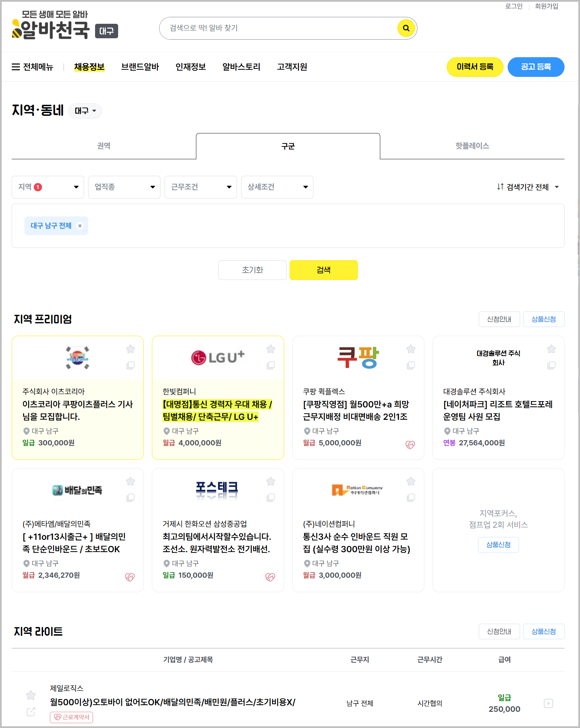The width and height of the screenshot is (580, 728).
Task: Expand the 상세조건 filter dropdown
Action: click(x=277, y=187)
